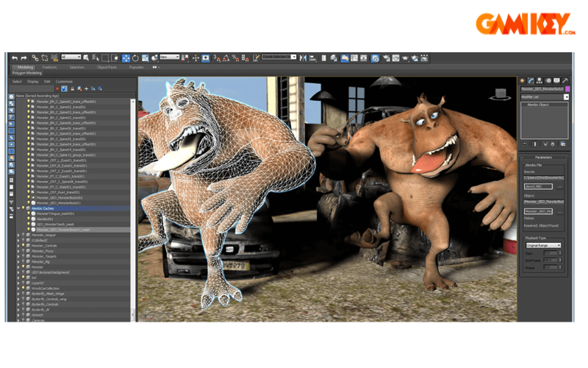Viewport: 588px width, 368px height.
Task: Click the Scene Explorer vertical scrollbar
Action: click(132, 210)
